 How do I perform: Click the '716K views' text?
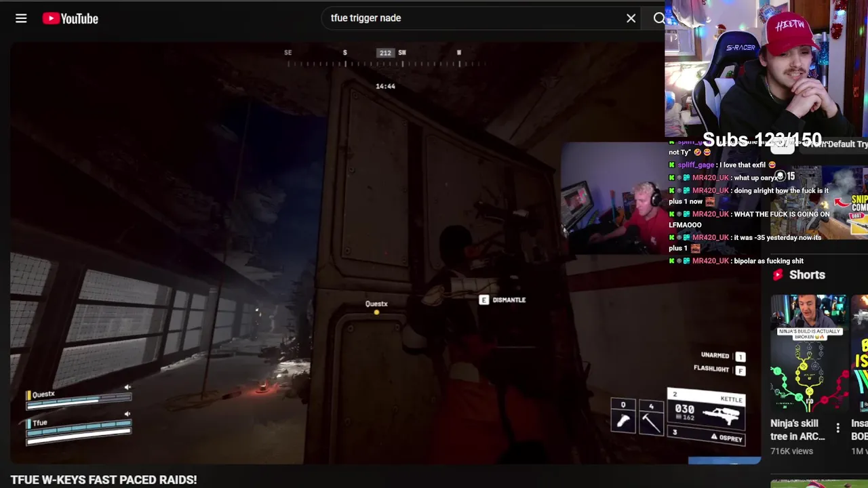click(791, 451)
